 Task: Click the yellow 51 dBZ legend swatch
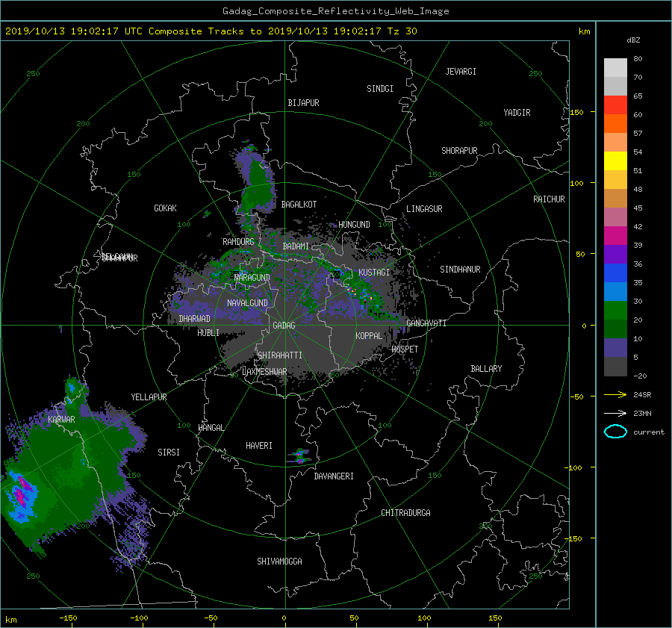615,161
